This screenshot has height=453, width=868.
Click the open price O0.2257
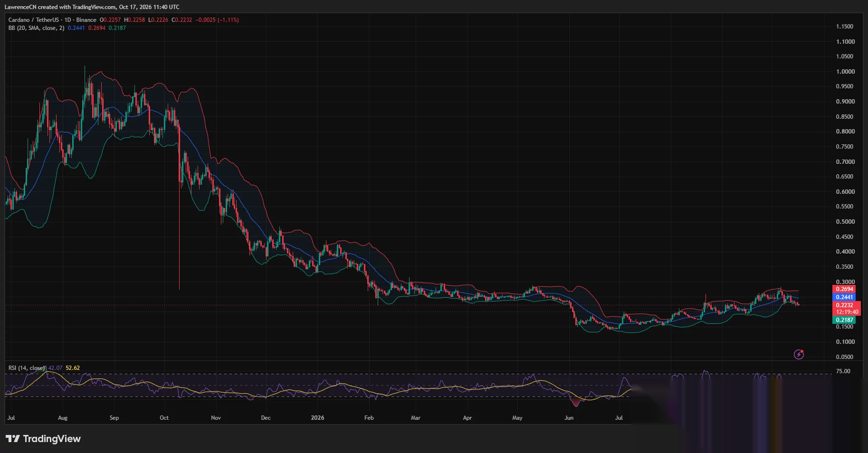tap(110, 20)
